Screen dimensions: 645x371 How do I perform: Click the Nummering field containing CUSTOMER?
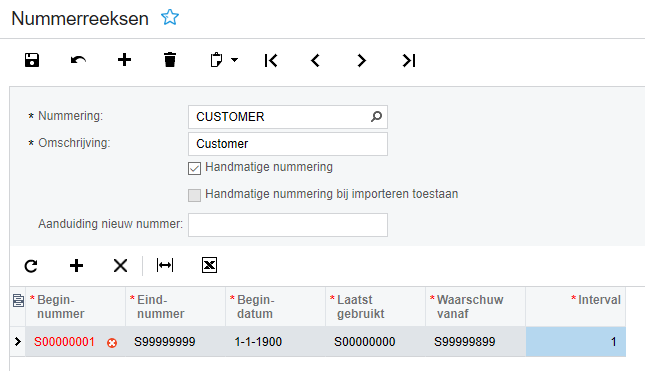click(x=288, y=117)
